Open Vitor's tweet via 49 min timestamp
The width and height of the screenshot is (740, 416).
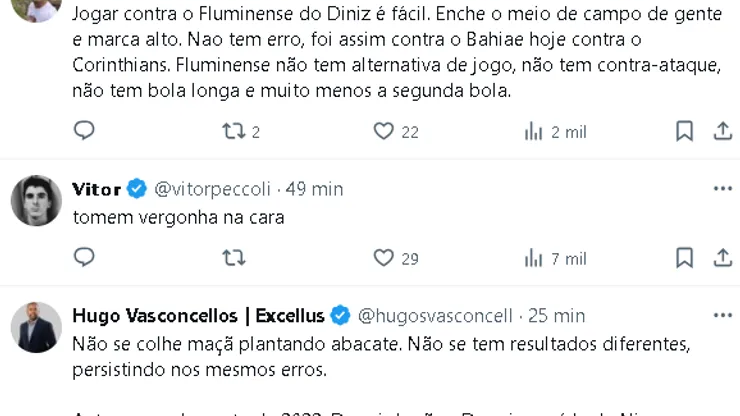tap(314, 189)
